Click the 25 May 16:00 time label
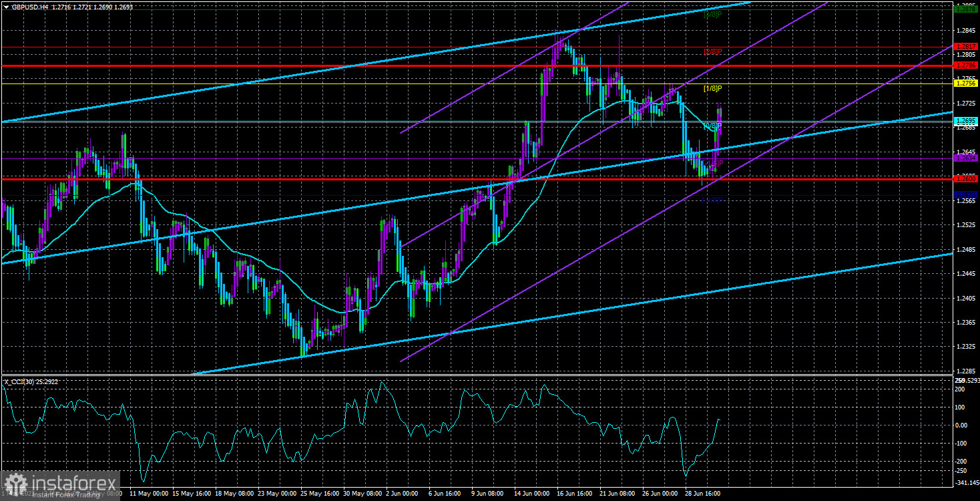The width and height of the screenshot is (980, 501). [x=321, y=494]
